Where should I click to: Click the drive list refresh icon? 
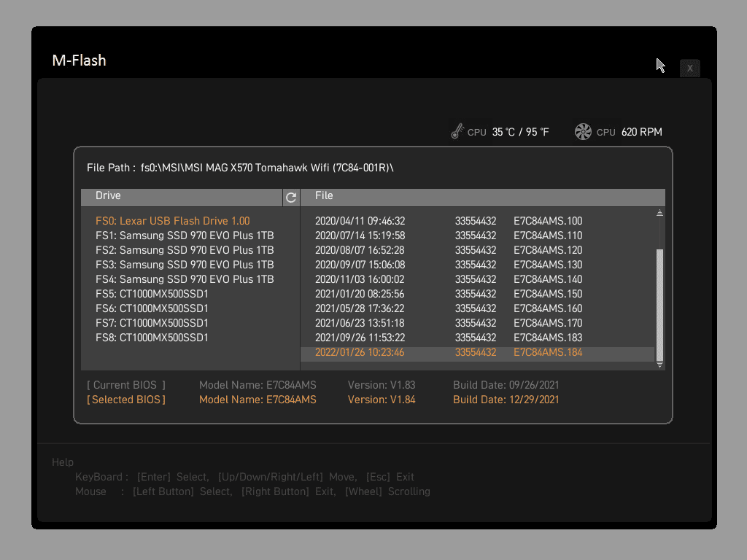[291, 198]
